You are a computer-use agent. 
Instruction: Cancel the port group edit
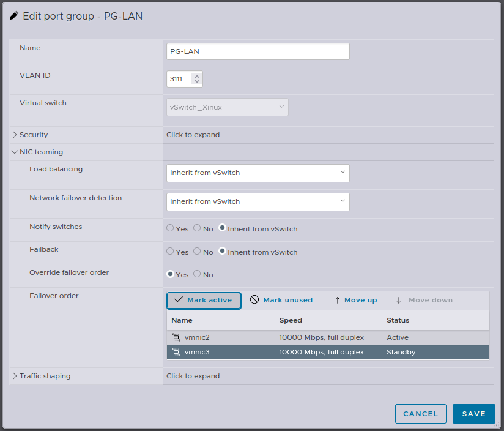421,414
